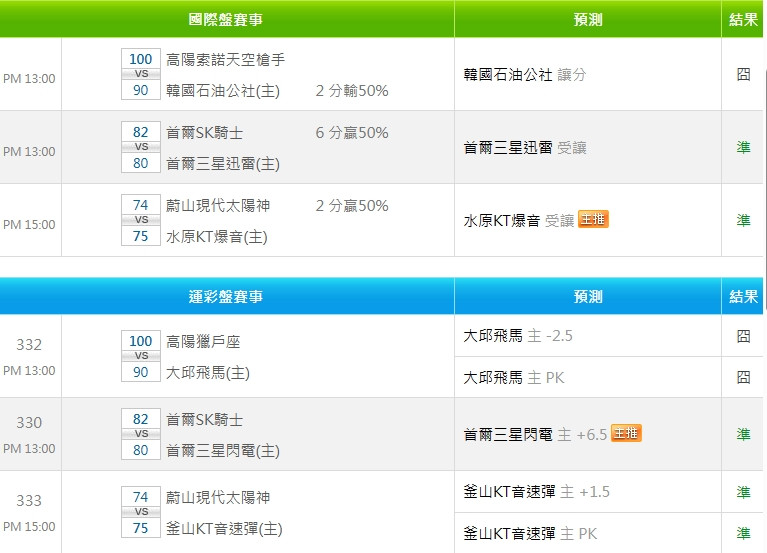767x553 pixels.
Task: Select team 水原KT爆音(主)
Action: click(x=217, y=237)
